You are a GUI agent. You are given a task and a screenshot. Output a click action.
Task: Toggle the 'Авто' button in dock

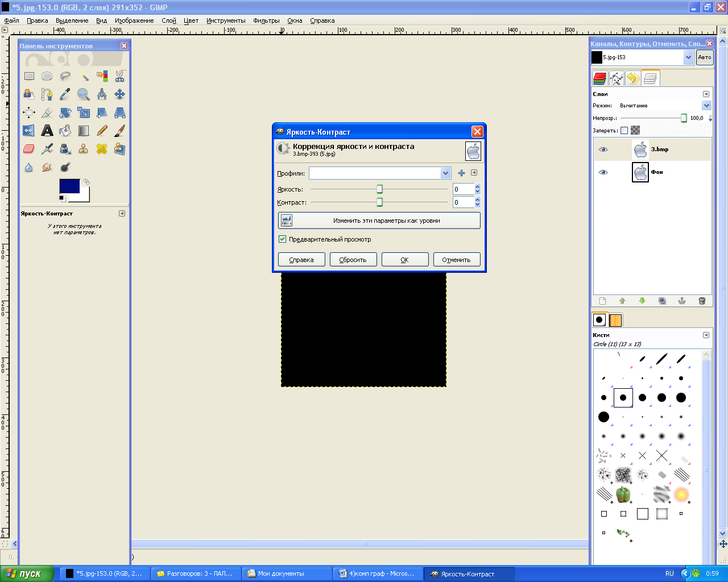(x=705, y=57)
